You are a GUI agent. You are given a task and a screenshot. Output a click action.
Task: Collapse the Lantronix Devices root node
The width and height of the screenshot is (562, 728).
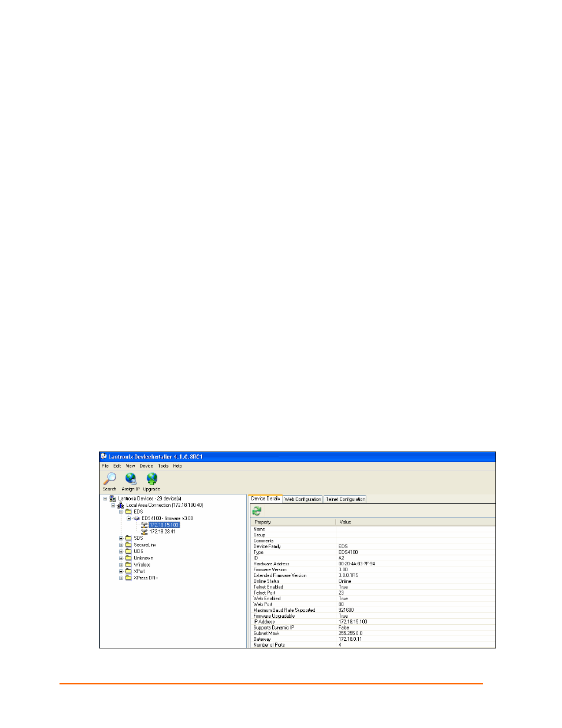105,499
